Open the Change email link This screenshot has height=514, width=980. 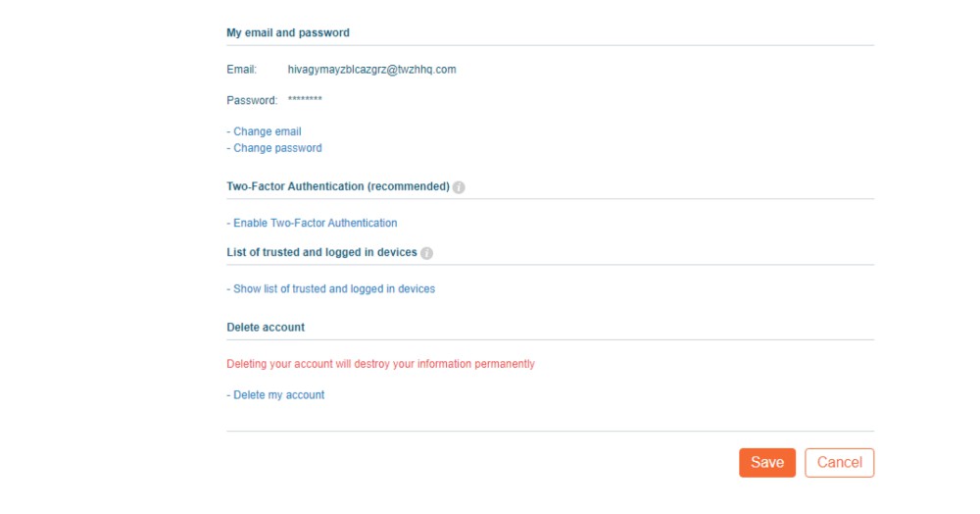coord(264,131)
